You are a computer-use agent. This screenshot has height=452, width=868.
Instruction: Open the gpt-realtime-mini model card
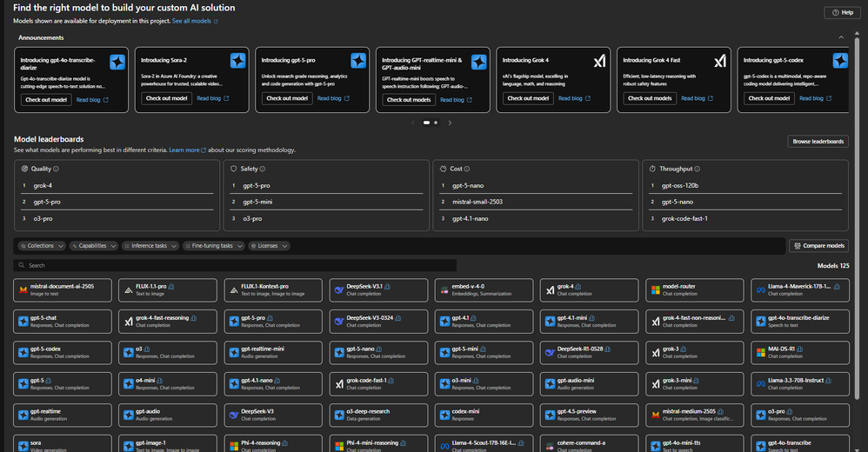click(273, 352)
